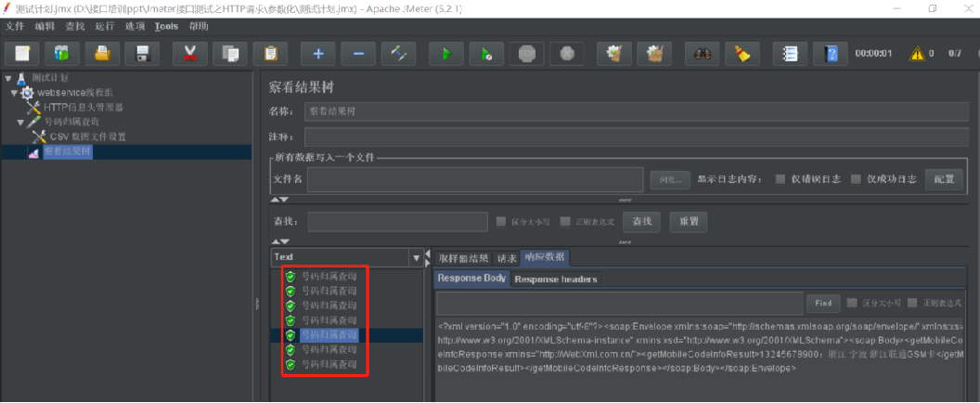Focus the 注释 comment input field
This screenshot has height=403, width=980.
click(x=637, y=137)
